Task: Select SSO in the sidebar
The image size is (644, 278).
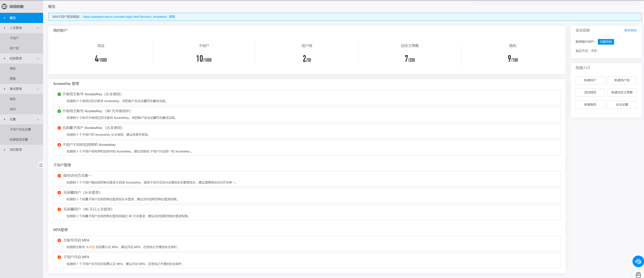Action: point(13,109)
